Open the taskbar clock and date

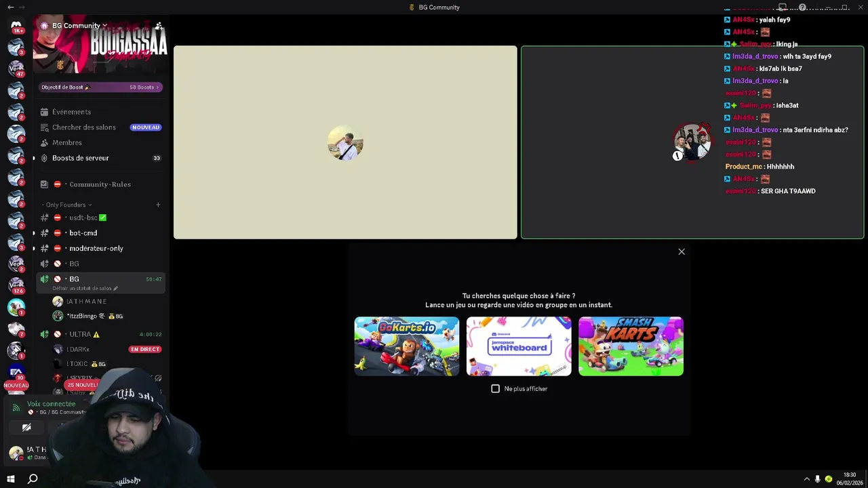[850, 479]
